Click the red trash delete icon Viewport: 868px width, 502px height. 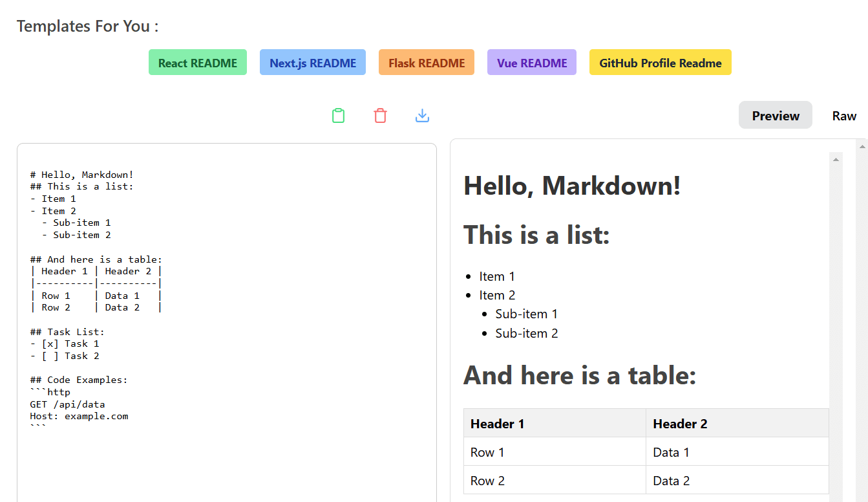[380, 116]
